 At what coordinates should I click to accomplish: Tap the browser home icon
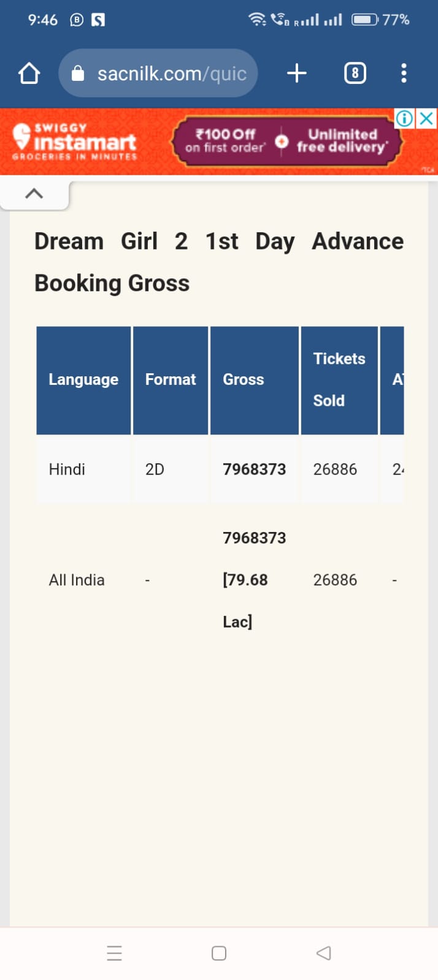pos(29,74)
